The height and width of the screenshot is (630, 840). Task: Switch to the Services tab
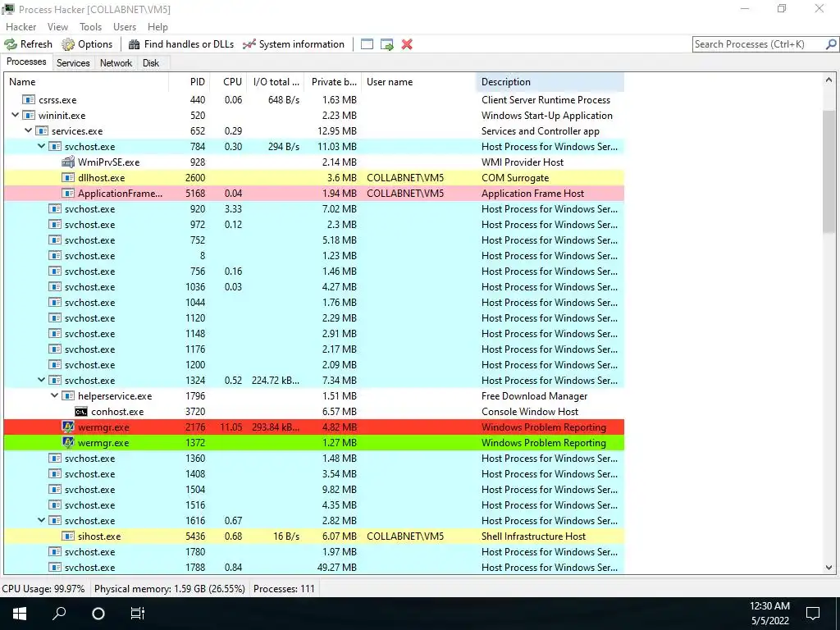73,62
